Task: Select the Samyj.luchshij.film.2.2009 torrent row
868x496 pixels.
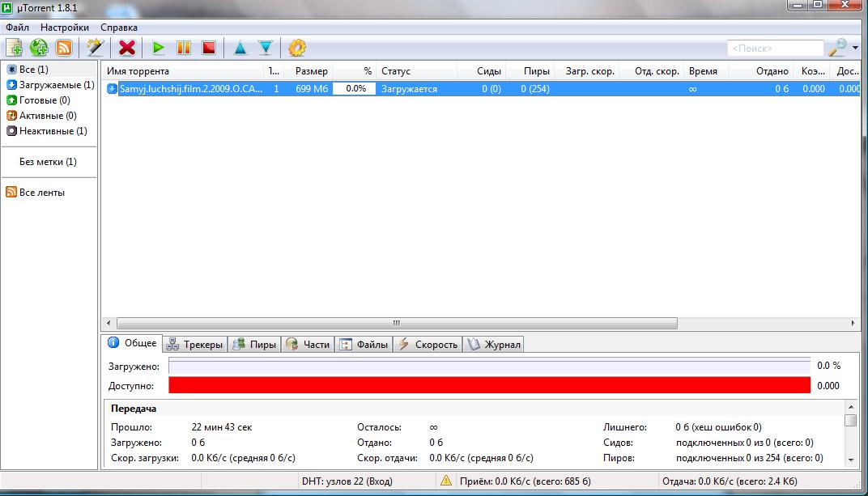Action: [x=482, y=88]
